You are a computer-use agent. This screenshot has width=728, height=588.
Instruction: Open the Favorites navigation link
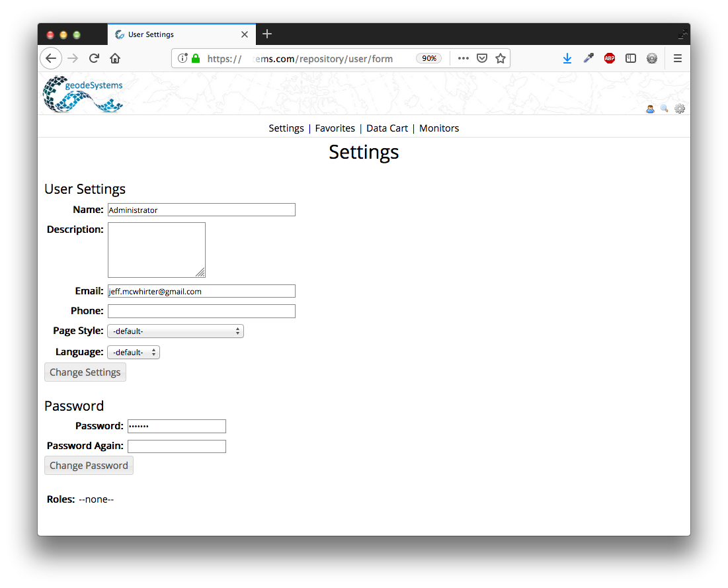pyautogui.click(x=335, y=128)
